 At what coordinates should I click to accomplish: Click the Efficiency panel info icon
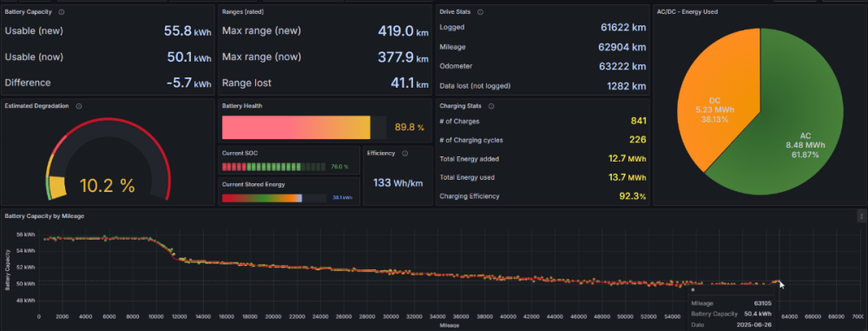[x=404, y=153]
